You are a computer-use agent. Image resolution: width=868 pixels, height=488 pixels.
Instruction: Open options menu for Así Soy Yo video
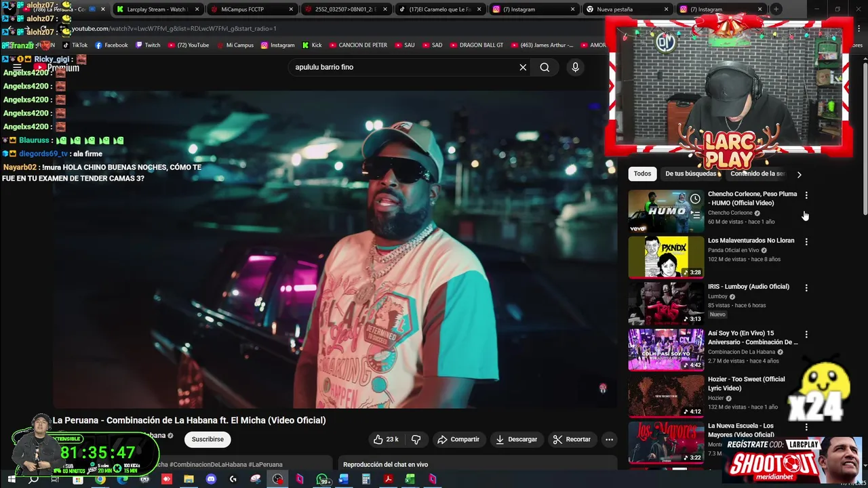pyautogui.click(x=806, y=334)
